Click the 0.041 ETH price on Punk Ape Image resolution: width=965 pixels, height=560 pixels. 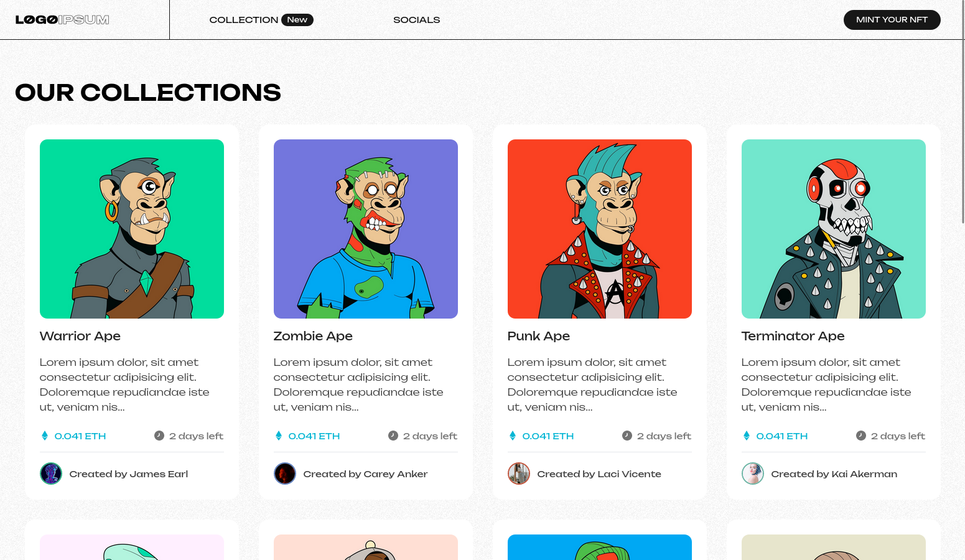(548, 436)
